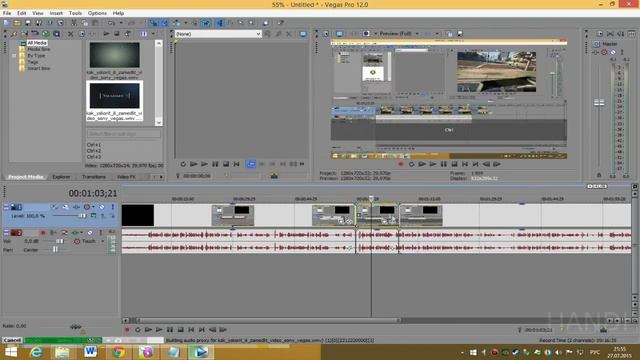Click the Open project folder icon
Screen dimensions: 640x360
(17, 23)
